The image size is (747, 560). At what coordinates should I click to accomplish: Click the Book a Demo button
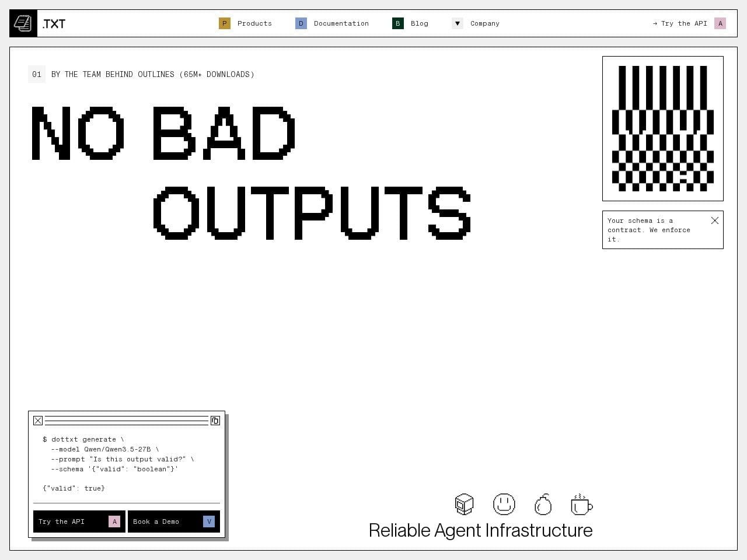(174, 521)
